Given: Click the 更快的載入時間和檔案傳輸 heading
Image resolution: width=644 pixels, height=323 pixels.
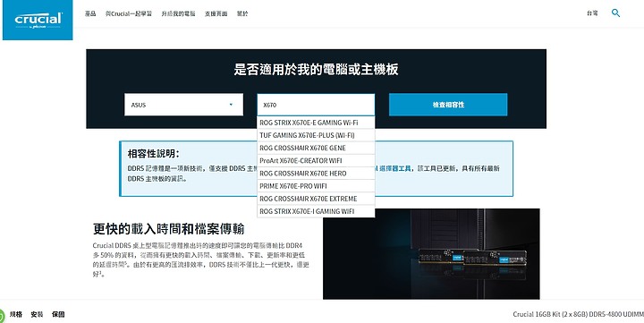Looking at the screenshot, I should (169, 228).
